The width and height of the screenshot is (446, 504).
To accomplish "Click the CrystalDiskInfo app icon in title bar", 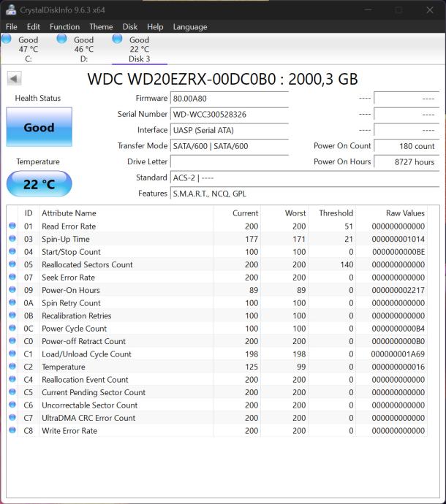I will pos(11,9).
